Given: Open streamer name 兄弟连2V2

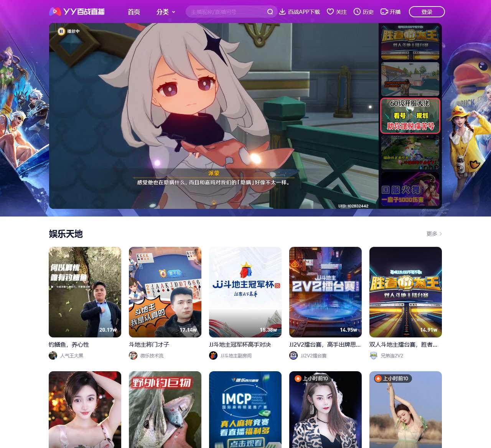Looking at the screenshot, I should (392, 356).
